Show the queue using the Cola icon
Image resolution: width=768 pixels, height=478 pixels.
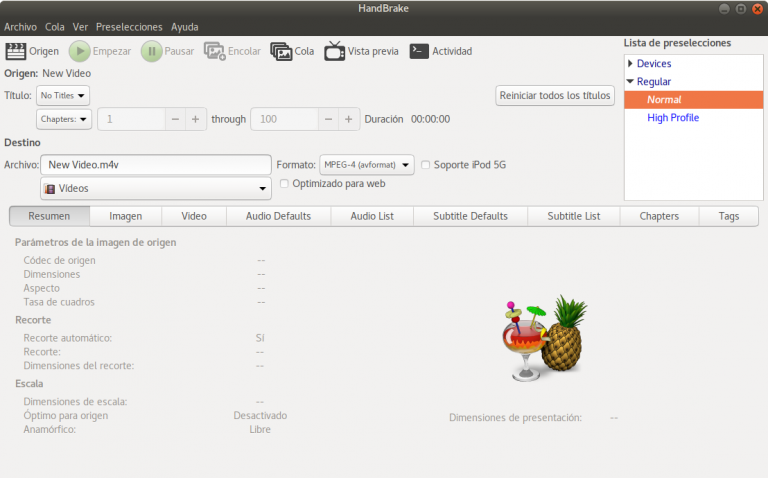(281, 51)
